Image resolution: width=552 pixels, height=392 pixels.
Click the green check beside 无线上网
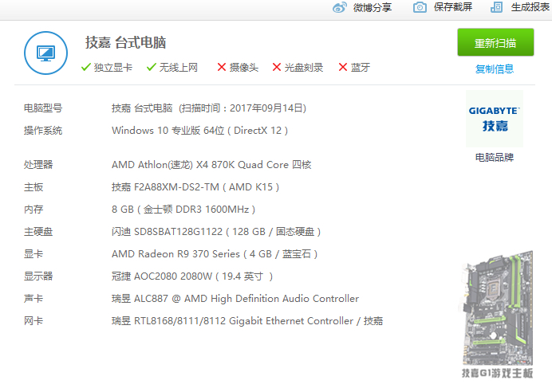coord(152,67)
